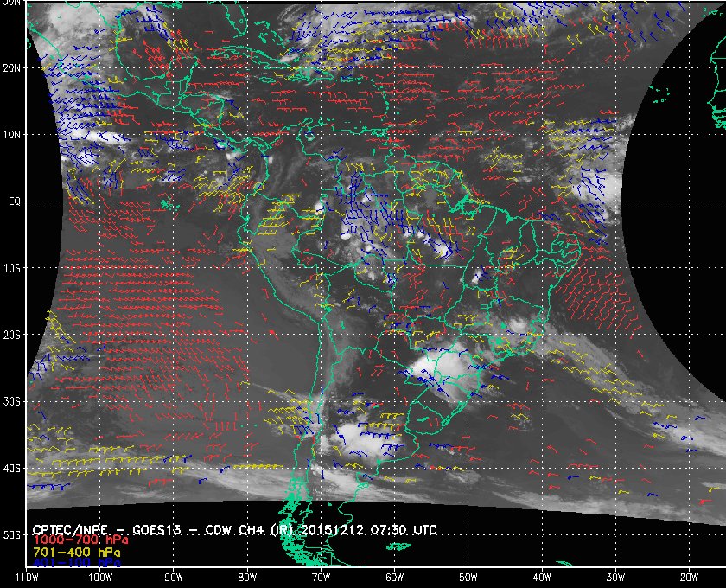Click the 50W longitude label
This screenshot has width=726, height=588.
[468, 578]
